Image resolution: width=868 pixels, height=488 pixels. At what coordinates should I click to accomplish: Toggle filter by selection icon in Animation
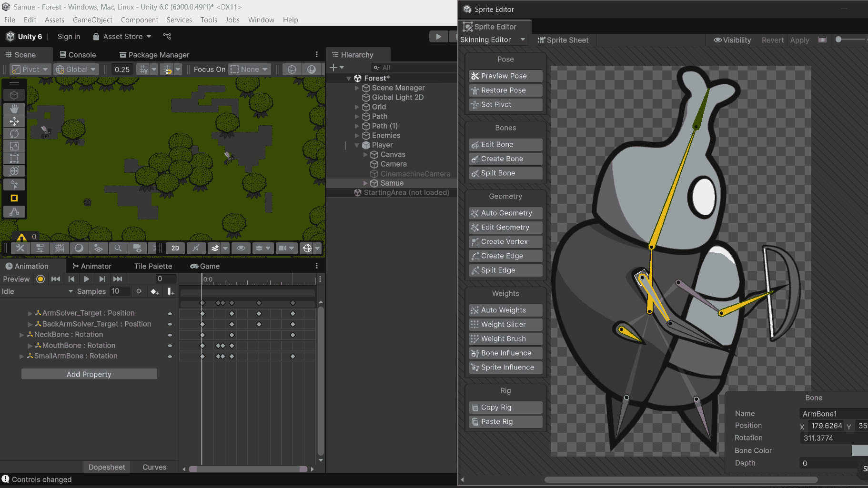[139, 291]
